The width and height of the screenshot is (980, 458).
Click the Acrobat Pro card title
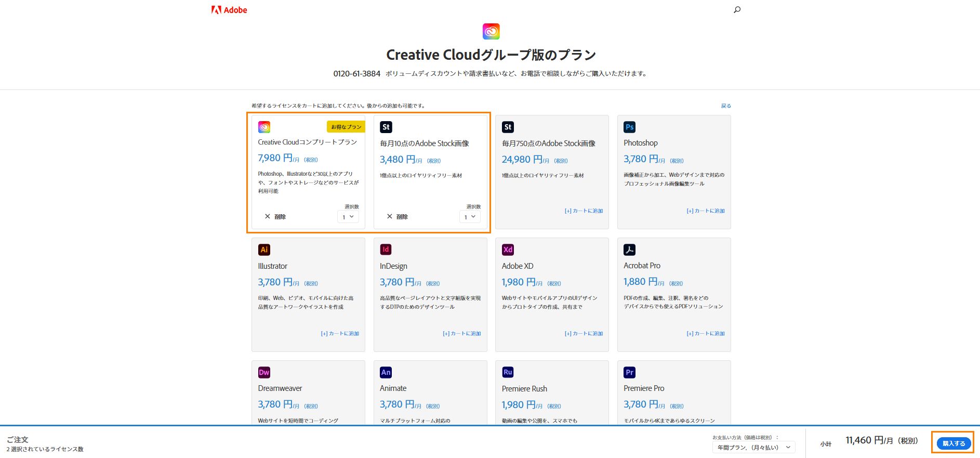(x=642, y=266)
